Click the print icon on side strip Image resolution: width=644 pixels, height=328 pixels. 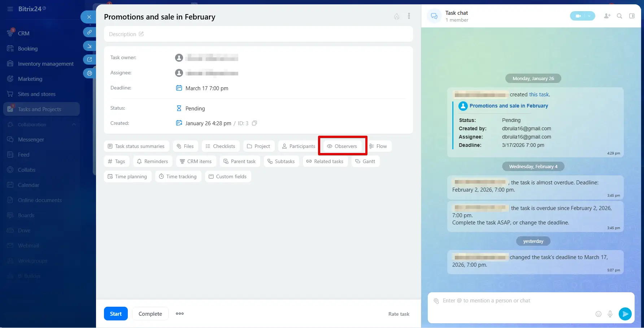[x=89, y=73]
